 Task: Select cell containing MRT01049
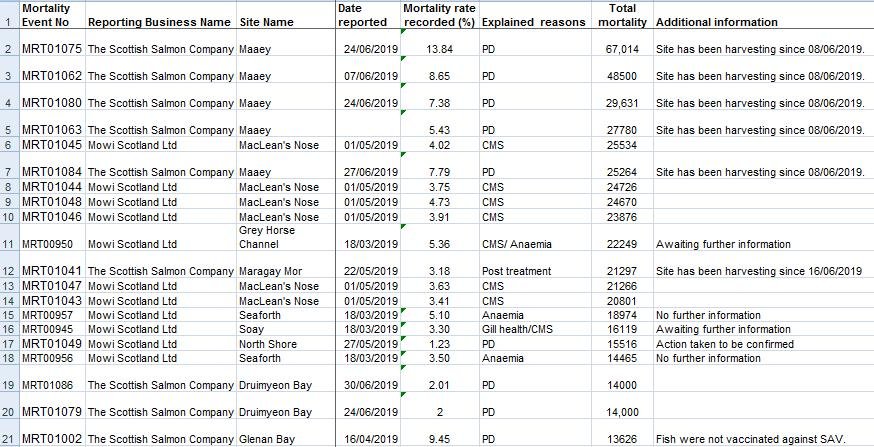pyautogui.click(x=52, y=344)
